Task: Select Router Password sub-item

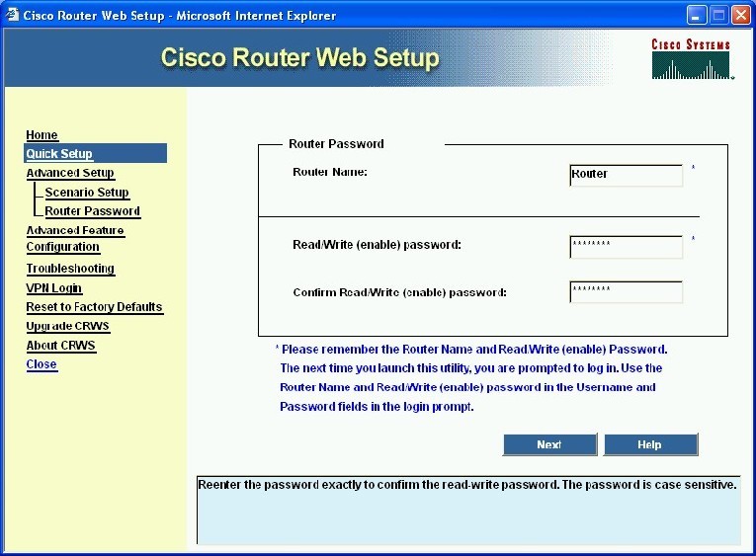Action: coord(92,211)
